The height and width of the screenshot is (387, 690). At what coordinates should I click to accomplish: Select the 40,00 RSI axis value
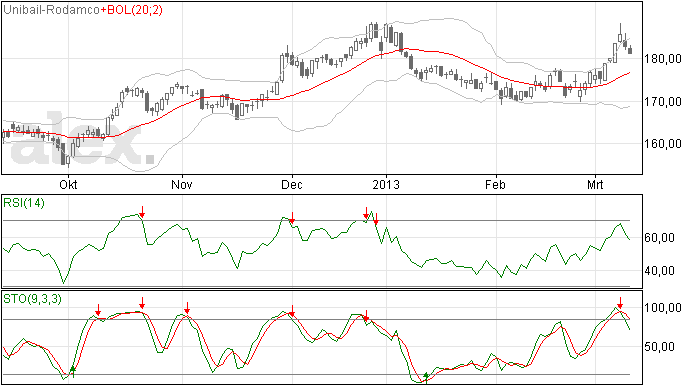[659, 271]
